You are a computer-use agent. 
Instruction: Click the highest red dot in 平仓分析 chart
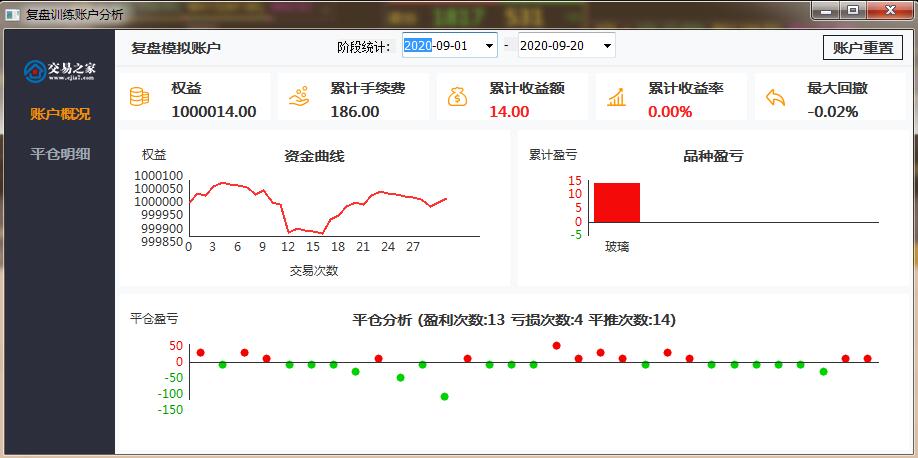tap(556, 346)
